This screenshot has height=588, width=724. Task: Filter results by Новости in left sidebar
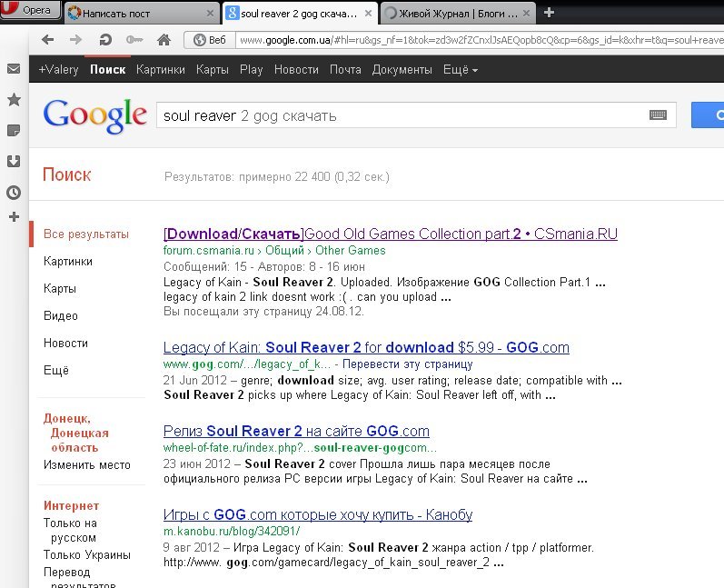tap(65, 343)
